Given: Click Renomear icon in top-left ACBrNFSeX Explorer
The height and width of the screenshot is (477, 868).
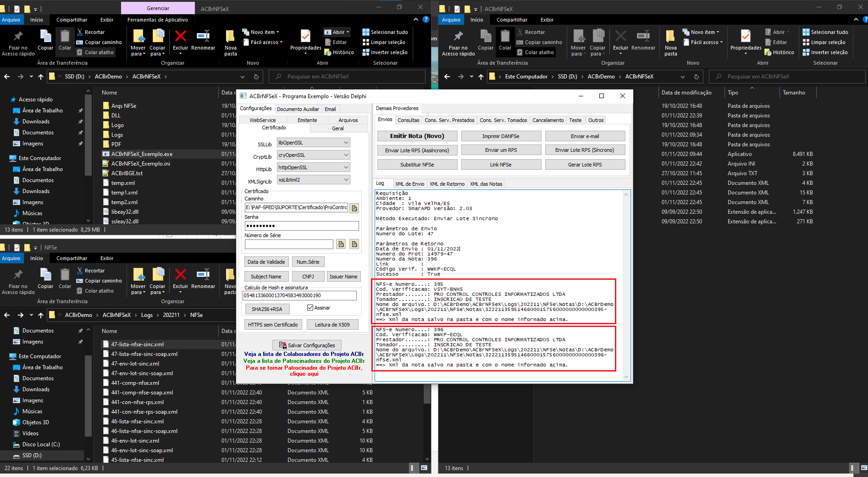Looking at the screenshot, I should [x=203, y=36].
